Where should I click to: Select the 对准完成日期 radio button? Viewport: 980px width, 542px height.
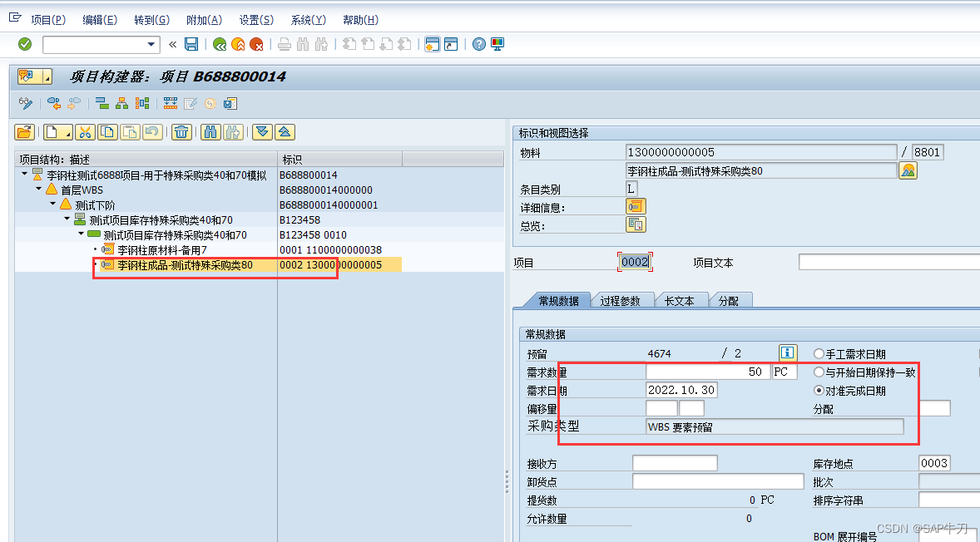point(818,390)
